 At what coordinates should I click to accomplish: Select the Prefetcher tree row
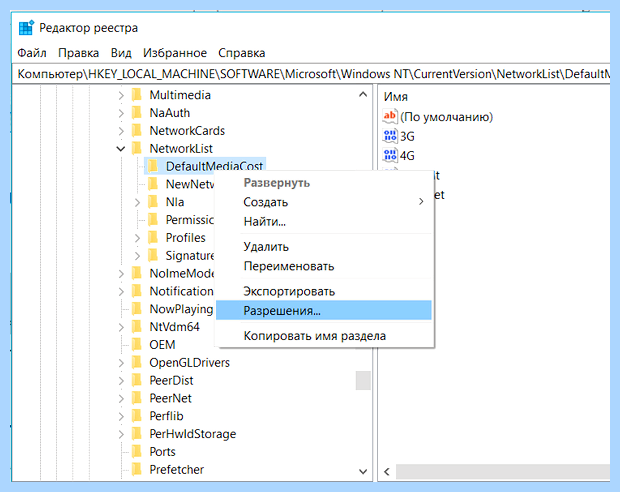click(176, 469)
